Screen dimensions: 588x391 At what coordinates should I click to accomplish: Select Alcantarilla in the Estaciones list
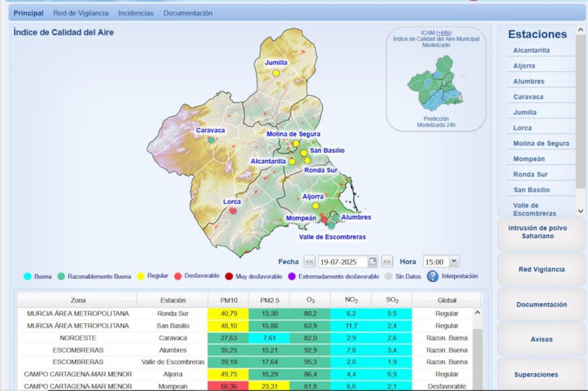[531, 50]
